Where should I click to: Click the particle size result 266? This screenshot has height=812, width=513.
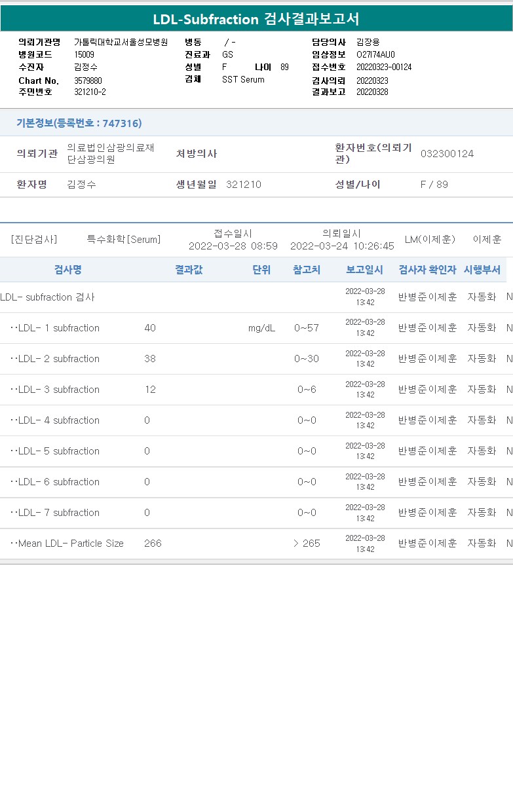(153, 544)
